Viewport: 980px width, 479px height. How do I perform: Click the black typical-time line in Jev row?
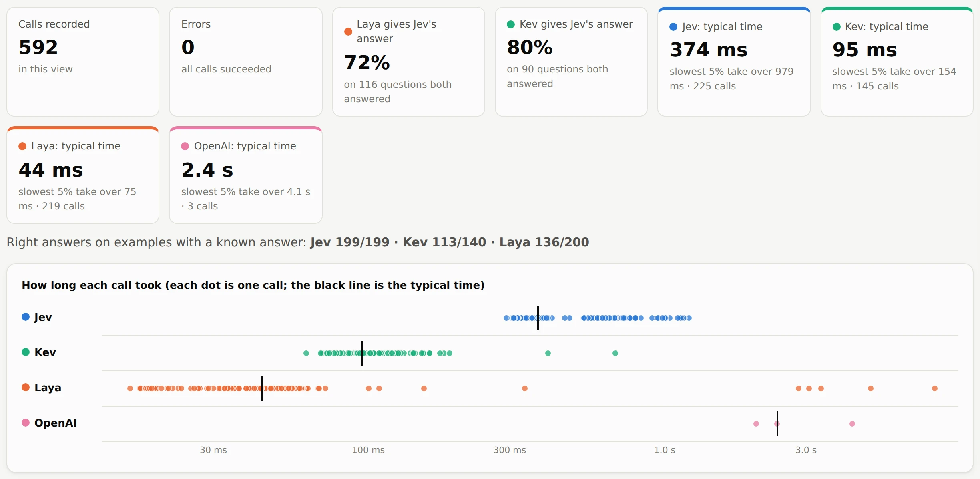(x=538, y=318)
